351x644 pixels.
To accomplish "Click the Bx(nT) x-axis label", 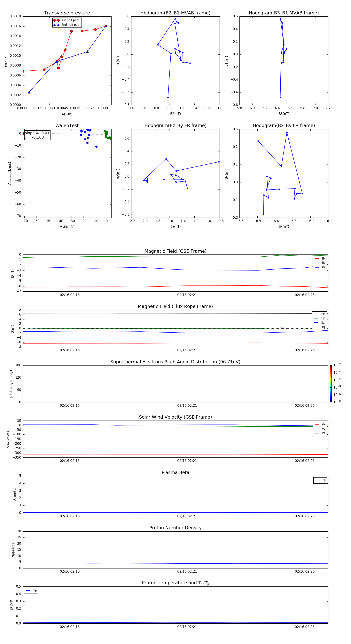I will pos(284,227).
